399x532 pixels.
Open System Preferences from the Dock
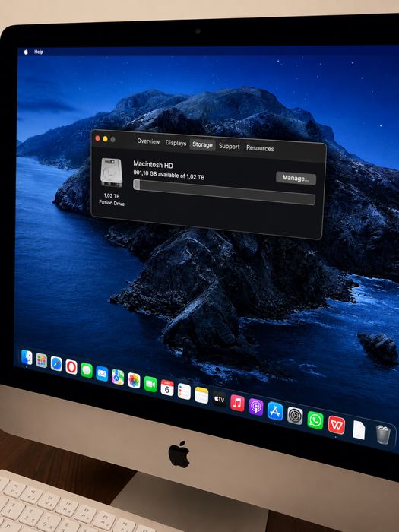point(295,416)
